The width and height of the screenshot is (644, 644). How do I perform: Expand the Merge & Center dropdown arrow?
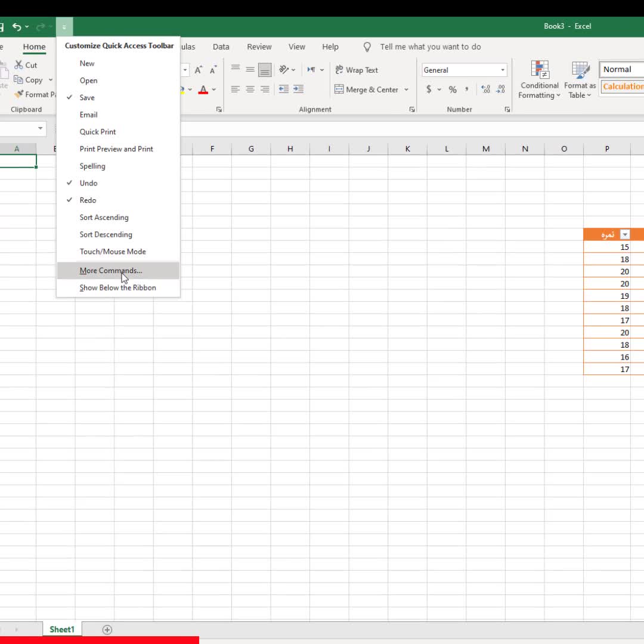point(407,89)
